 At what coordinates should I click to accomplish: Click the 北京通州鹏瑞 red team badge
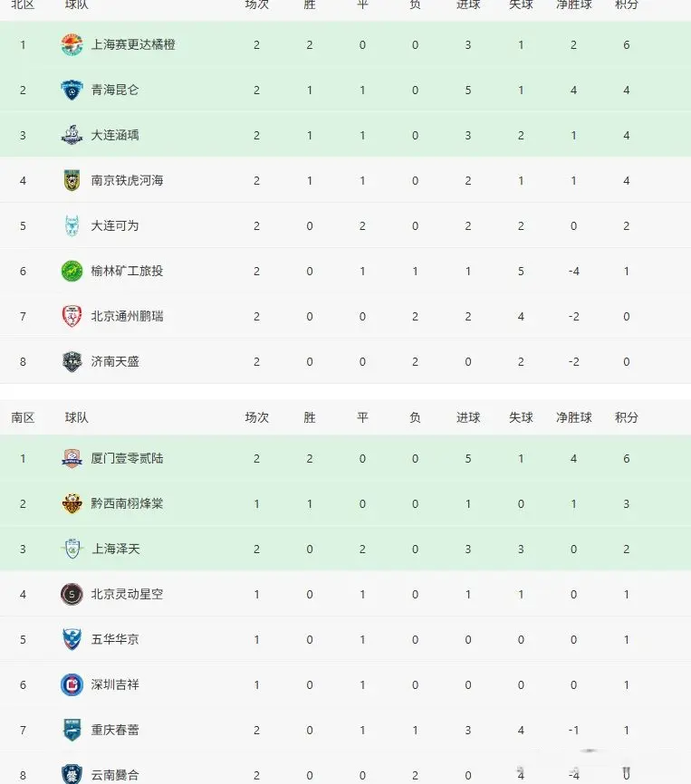click(72, 316)
